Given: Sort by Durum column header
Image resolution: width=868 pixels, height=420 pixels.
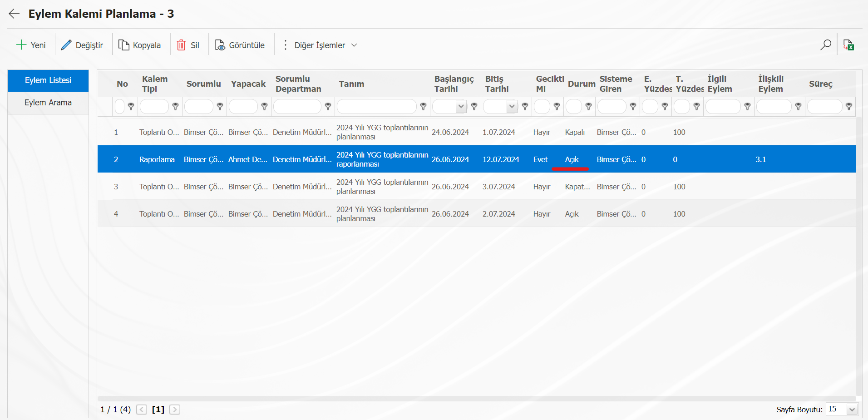Looking at the screenshot, I should pos(582,84).
